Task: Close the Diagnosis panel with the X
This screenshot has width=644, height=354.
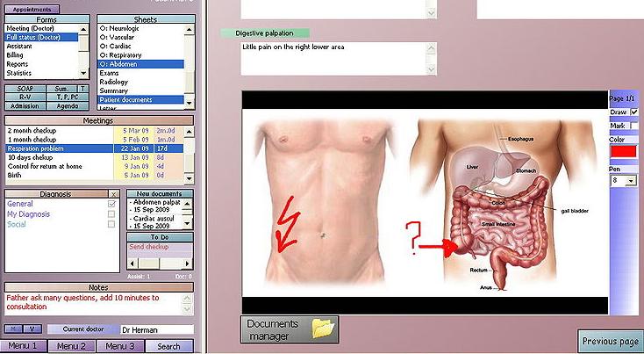Action: click(x=113, y=194)
